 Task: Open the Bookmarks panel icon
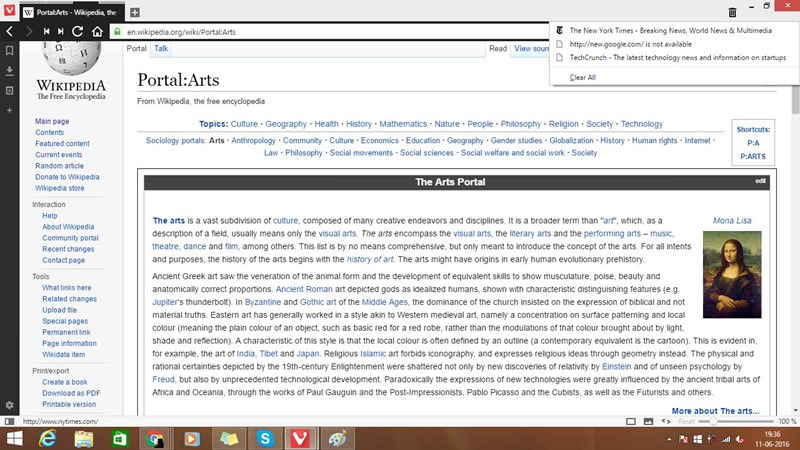[9, 51]
